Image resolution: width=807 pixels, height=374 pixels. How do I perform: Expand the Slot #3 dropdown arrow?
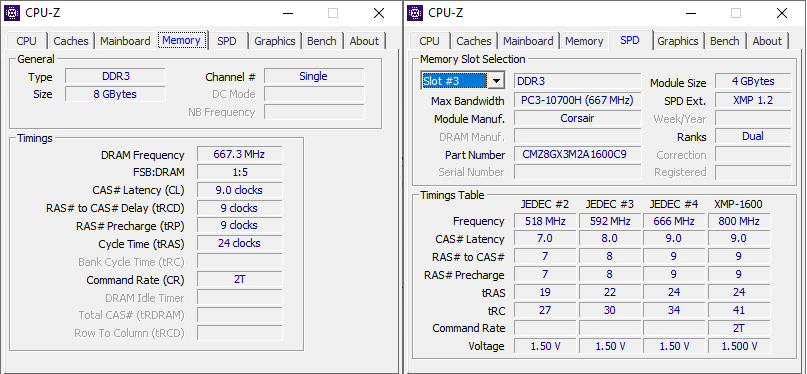(496, 81)
